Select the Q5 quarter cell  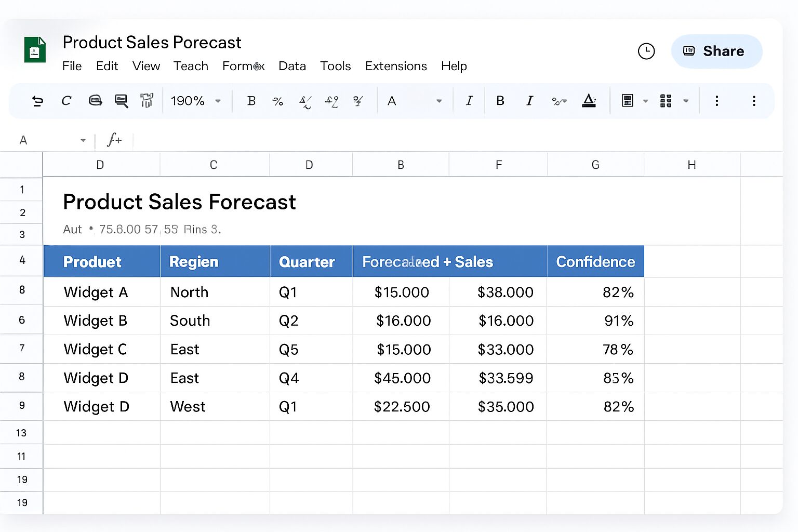click(311, 349)
